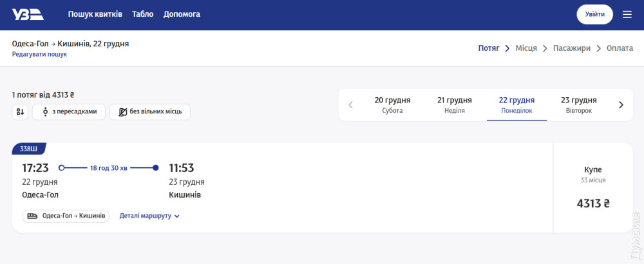Click the 'Місця' step in breadcrumb
Screen dimensions: 644x264
(x=526, y=48)
